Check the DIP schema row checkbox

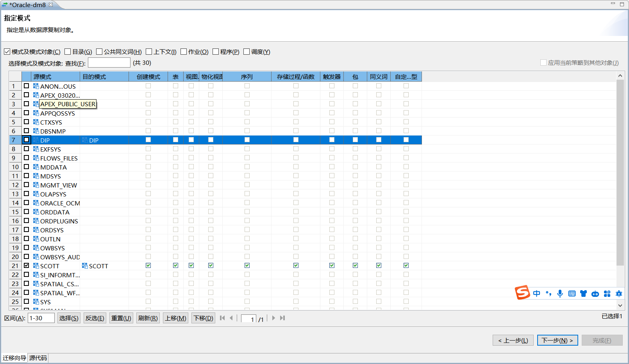pos(27,140)
